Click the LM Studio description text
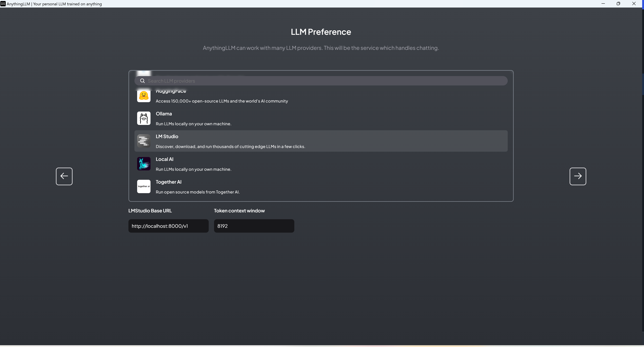This screenshot has height=347, width=644. coord(230,146)
